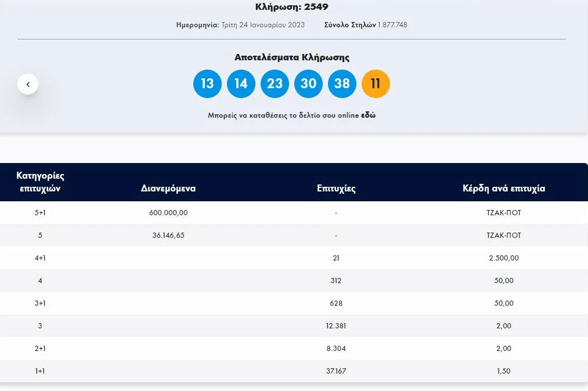The height and width of the screenshot is (391, 588).
Task: Click the previous draw arrow button
Action: (x=28, y=84)
